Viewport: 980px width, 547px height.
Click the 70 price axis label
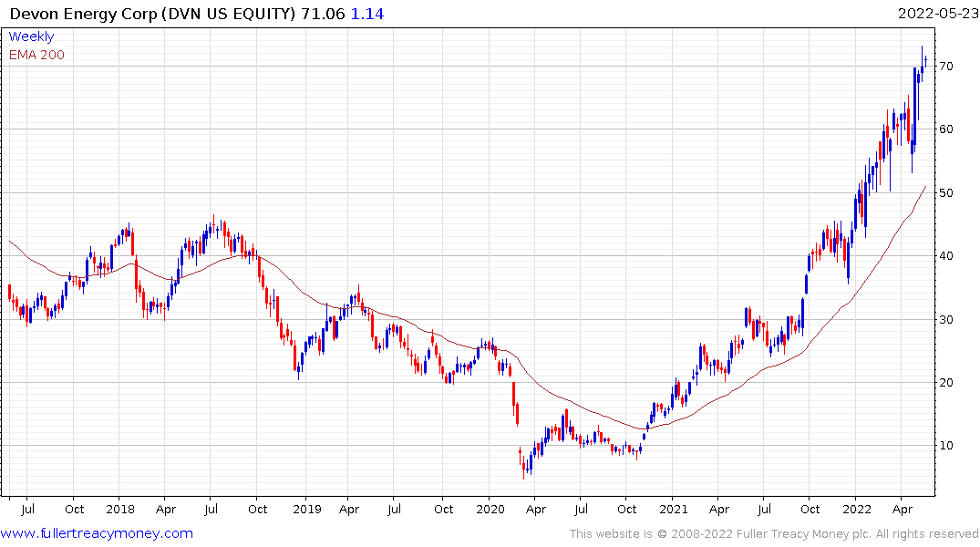coord(946,67)
